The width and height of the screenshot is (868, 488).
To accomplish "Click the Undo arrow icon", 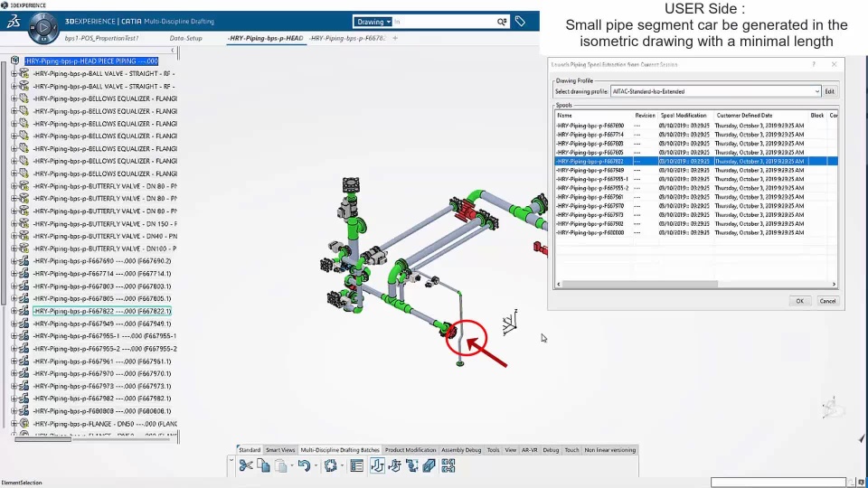I will click(304, 466).
